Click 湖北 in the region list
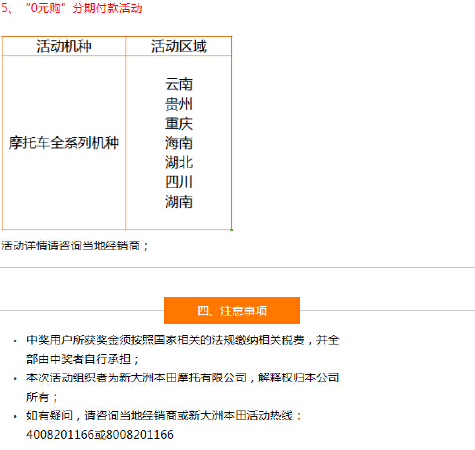 (179, 163)
